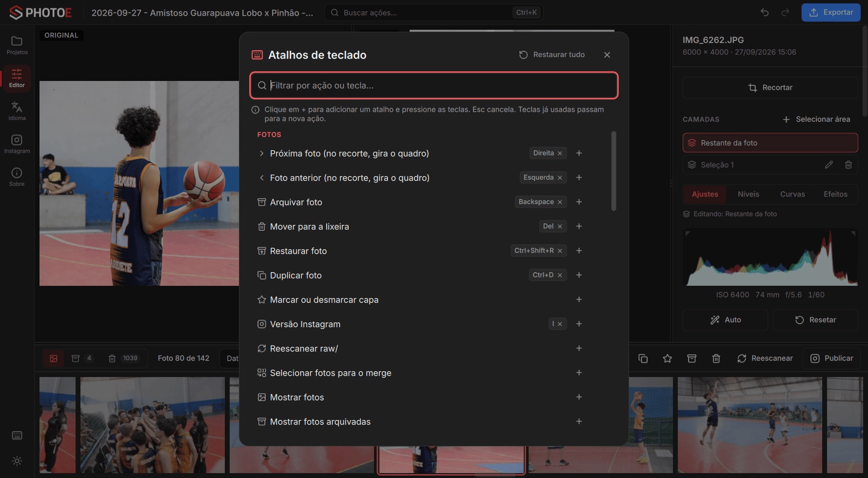Screen dimensions: 868x478
Task: Click the duplicate icon in bottom toolbar
Action: [x=643, y=358]
